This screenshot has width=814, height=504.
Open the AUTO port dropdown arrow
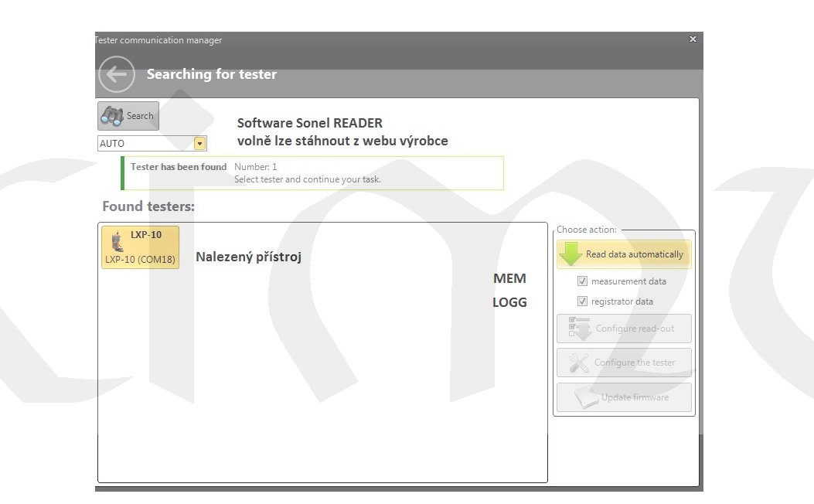(200, 144)
